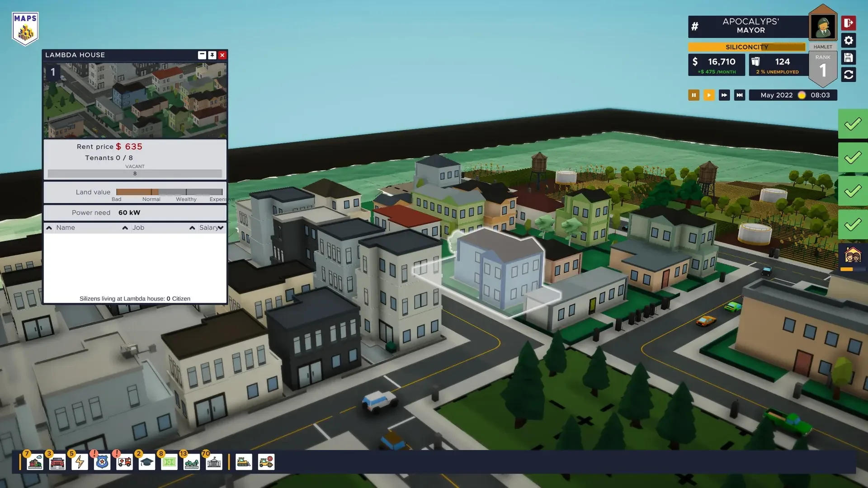This screenshot has width=868, height=488.
Task: Open the education graduation cap category
Action: pyautogui.click(x=147, y=462)
